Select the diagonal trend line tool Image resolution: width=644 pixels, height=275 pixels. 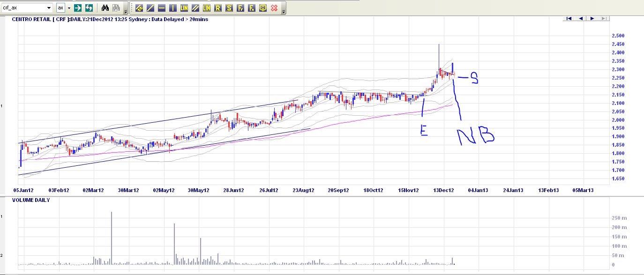pyautogui.click(x=150, y=8)
